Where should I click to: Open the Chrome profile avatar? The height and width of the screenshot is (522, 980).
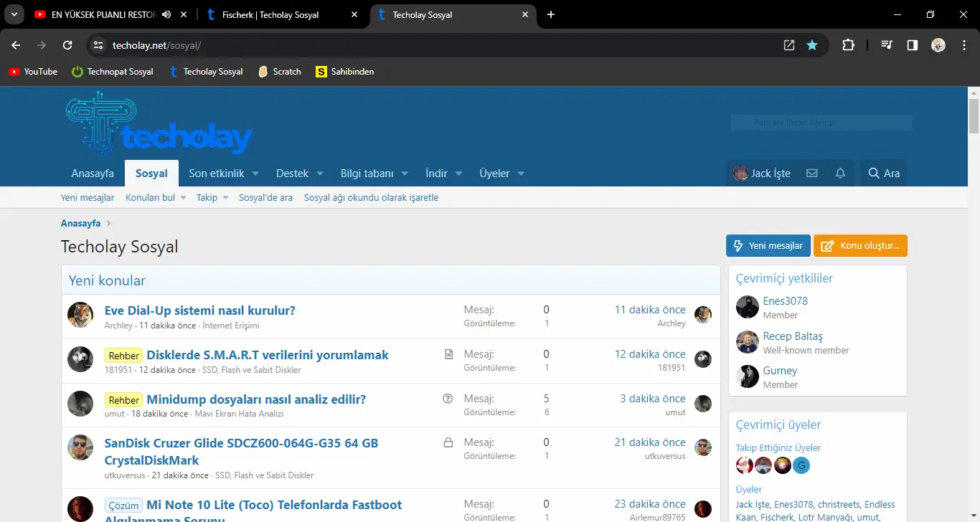938,45
